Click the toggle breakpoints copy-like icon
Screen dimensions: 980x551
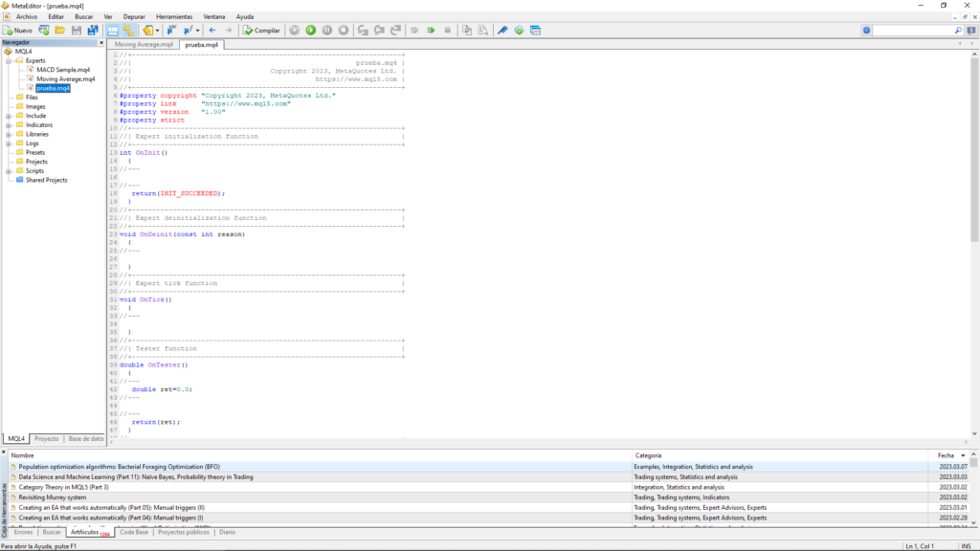coord(467,30)
